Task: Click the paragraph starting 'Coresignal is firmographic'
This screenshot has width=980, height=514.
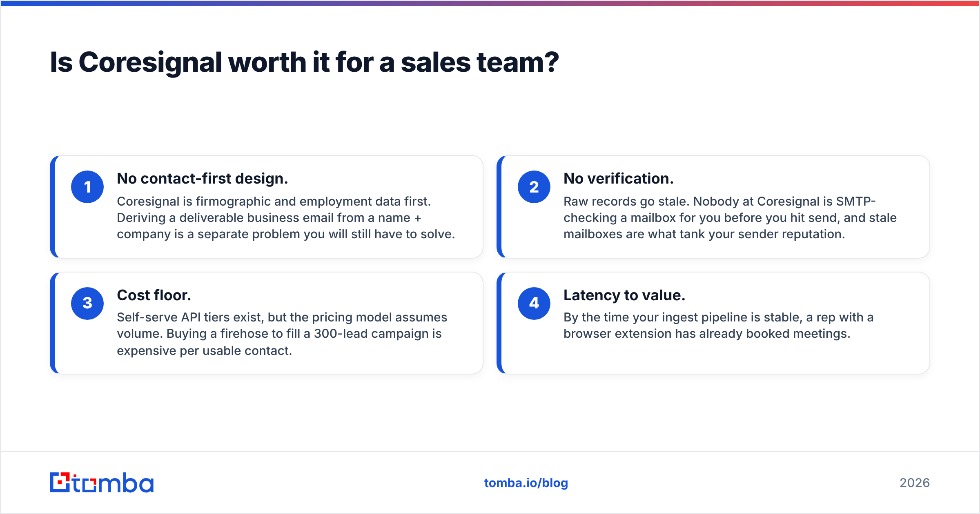Action: coord(286,218)
